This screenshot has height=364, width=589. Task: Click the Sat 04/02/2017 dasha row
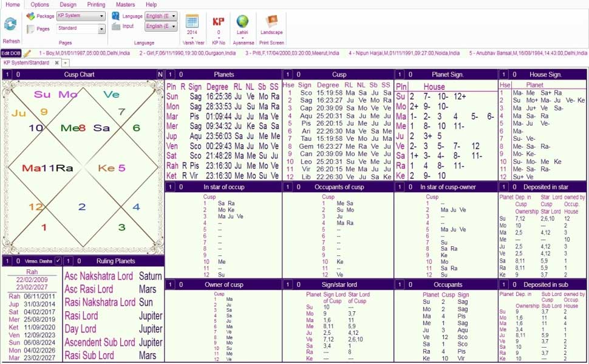click(32, 312)
